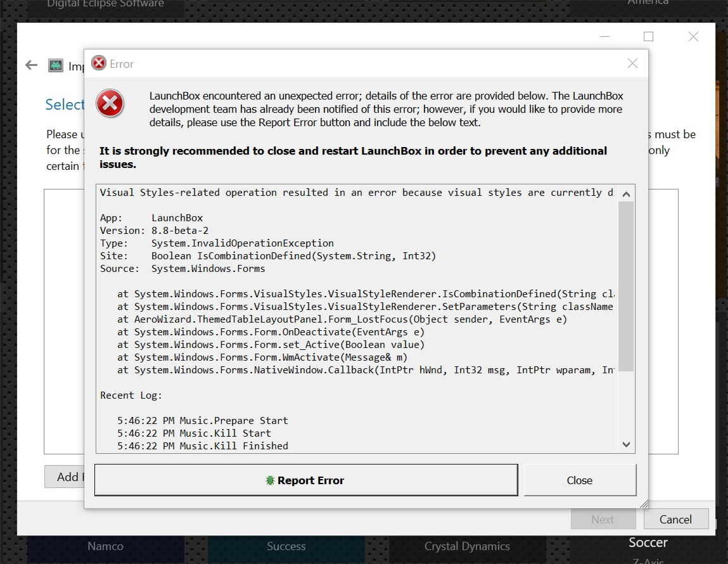Click Cancel in the import wizard

pyautogui.click(x=675, y=519)
